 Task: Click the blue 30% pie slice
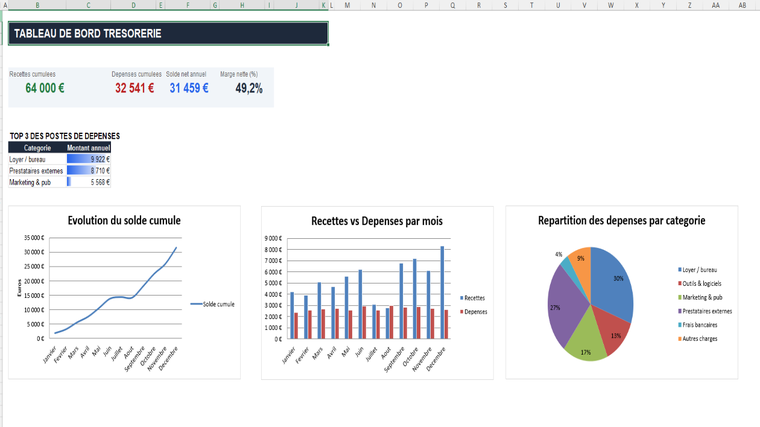[x=613, y=281]
